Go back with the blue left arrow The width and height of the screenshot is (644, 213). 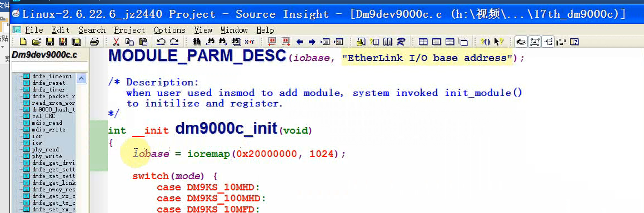tap(299, 42)
